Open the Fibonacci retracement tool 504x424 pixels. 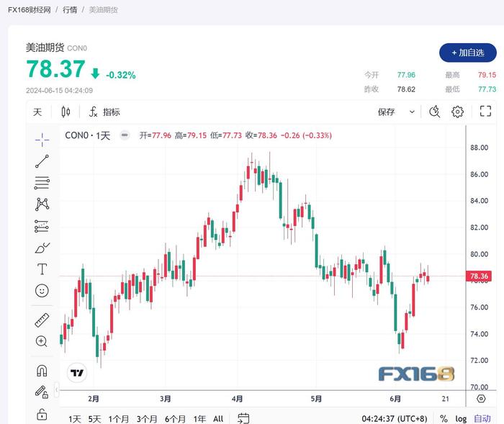pyautogui.click(x=42, y=183)
